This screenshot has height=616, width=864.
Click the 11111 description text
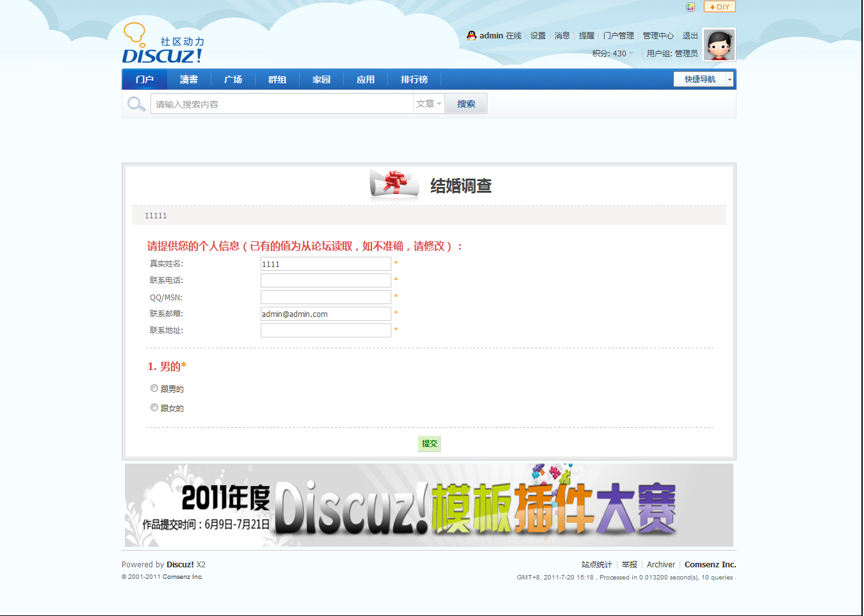point(156,216)
